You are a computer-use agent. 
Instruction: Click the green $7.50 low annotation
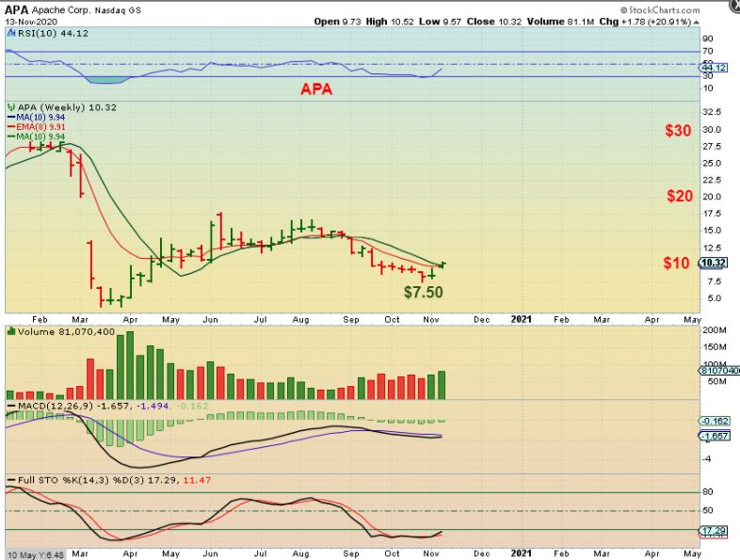(x=424, y=293)
